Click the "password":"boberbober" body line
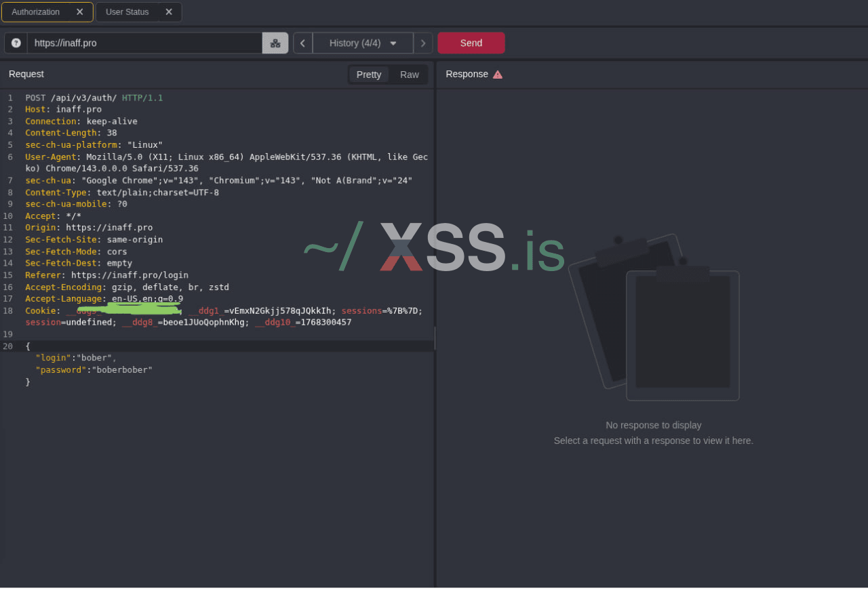 click(x=94, y=370)
